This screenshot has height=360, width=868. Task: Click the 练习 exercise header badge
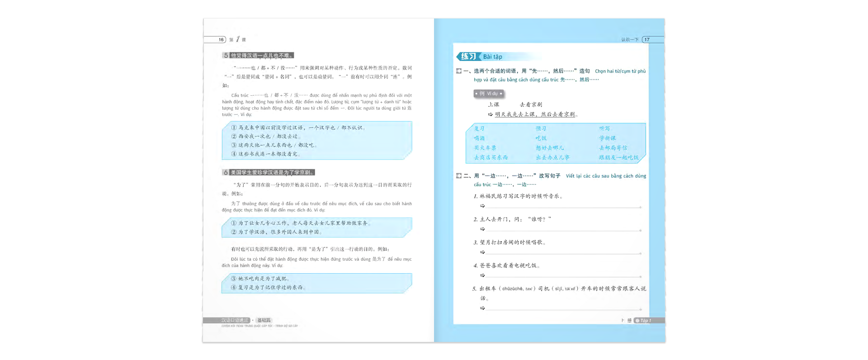(x=468, y=56)
